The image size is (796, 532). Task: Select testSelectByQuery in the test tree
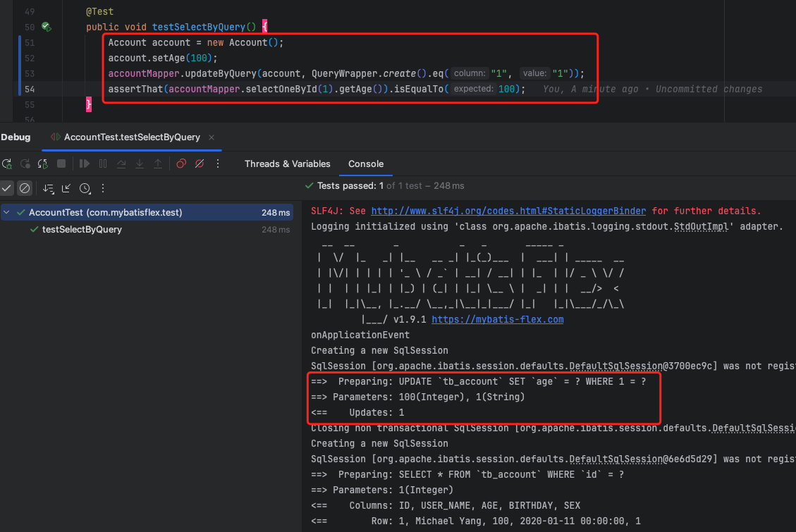pyautogui.click(x=82, y=229)
